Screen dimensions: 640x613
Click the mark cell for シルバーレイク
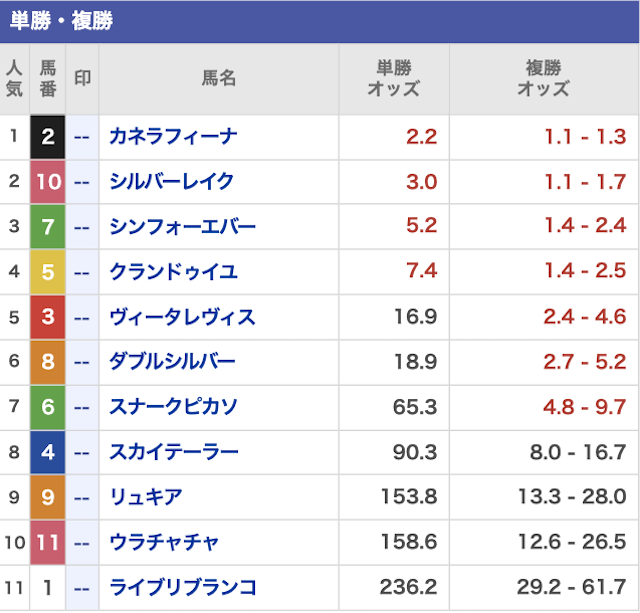tap(82, 182)
